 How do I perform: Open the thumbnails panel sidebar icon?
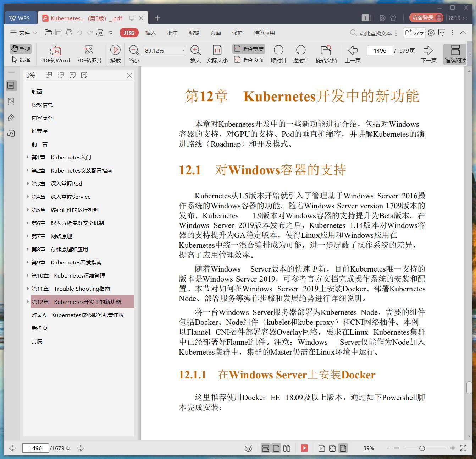(x=11, y=102)
